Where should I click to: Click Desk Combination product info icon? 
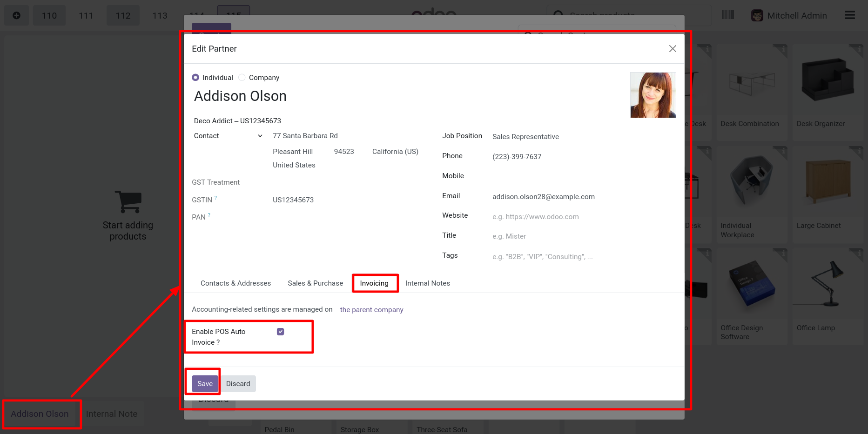click(783, 48)
